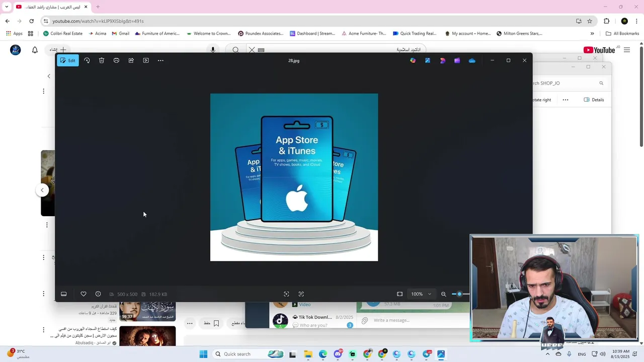The width and height of the screenshot is (644, 362).
Task: Open Telegram from the taskbar
Action: pyautogui.click(x=427, y=354)
